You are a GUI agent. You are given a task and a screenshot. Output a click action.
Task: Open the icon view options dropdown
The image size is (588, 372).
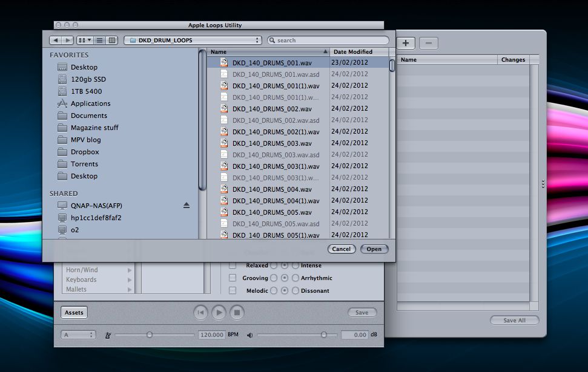[84, 40]
